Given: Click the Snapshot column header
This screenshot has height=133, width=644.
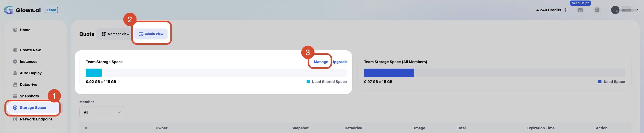Looking at the screenshot, I should (300, 128).
